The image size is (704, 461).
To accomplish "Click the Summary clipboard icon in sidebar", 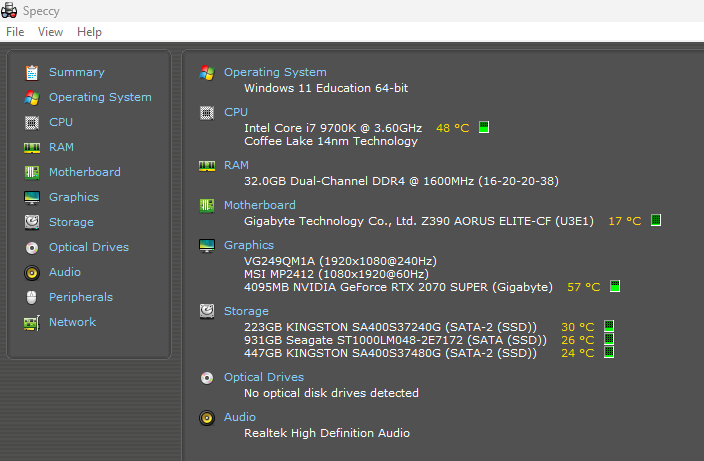I will (32, 72).
